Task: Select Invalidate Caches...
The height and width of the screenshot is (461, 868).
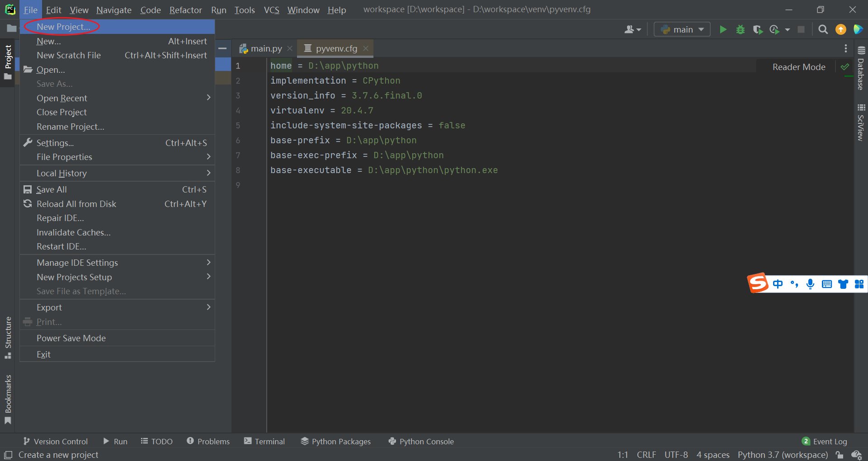Action: (117, 232)
